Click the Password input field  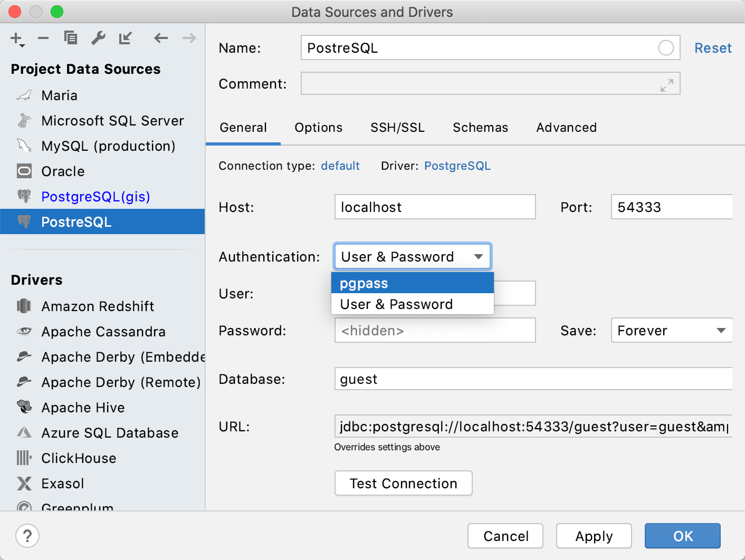435,330
